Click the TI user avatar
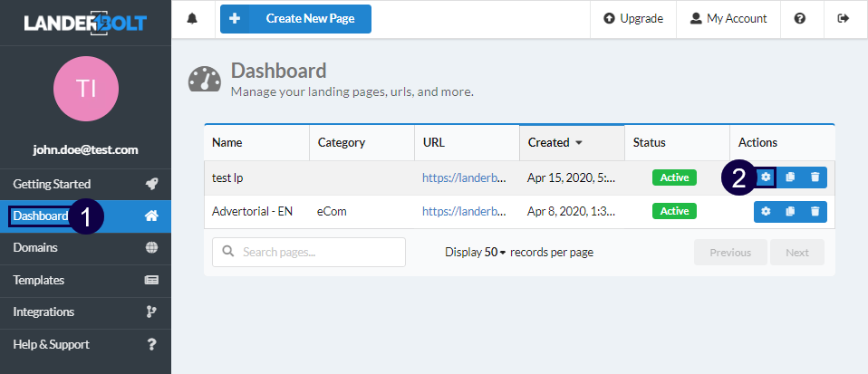This screenshot has height=374, width=868. click(86, 88)
